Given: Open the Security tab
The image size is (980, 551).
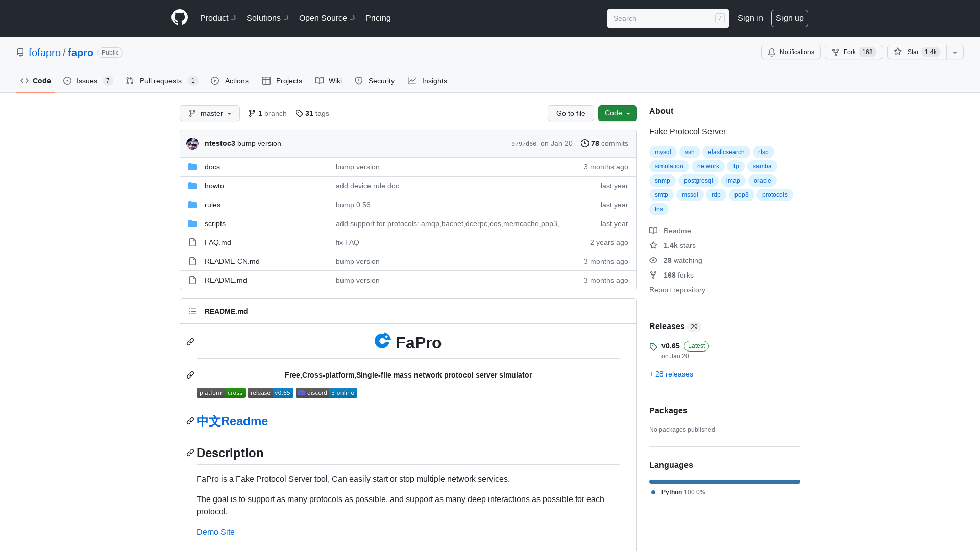Looking at the screenshot, I should coord(375,81).
